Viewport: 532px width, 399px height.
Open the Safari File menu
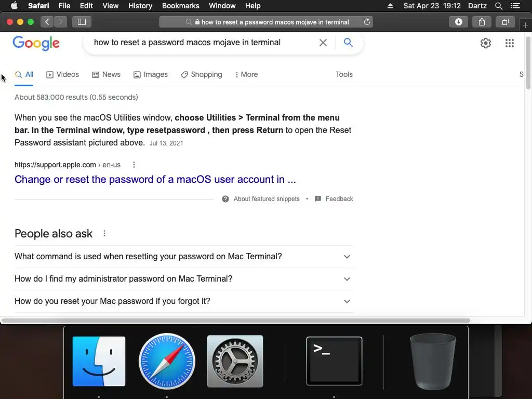[64, 6]
